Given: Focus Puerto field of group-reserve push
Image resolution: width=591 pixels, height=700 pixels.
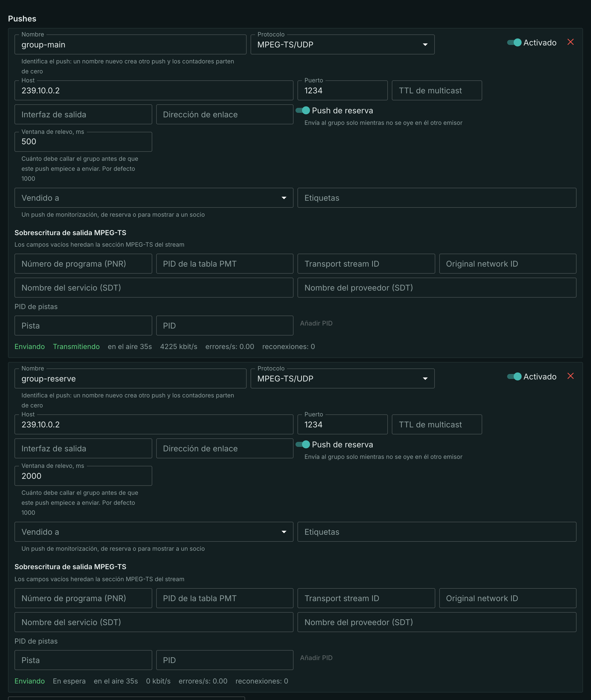Looking at the screenshot, I should coord(342,425).
